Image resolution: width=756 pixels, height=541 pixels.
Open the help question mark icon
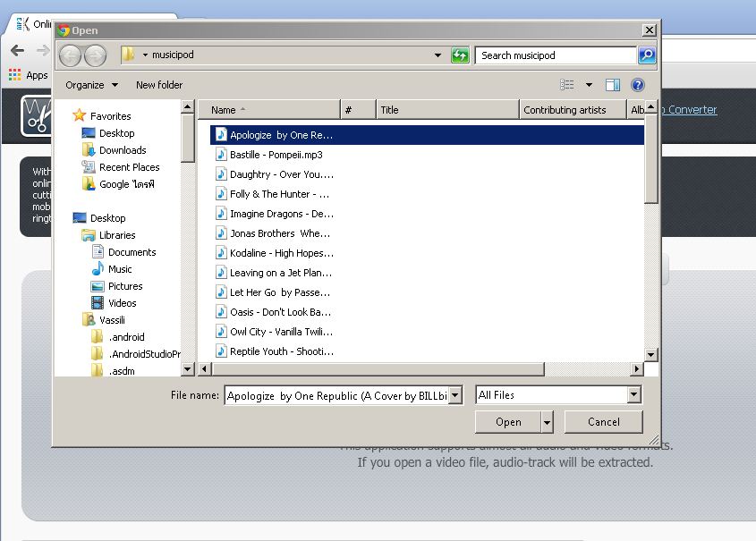pyautogui.click(x=637, y=85)
